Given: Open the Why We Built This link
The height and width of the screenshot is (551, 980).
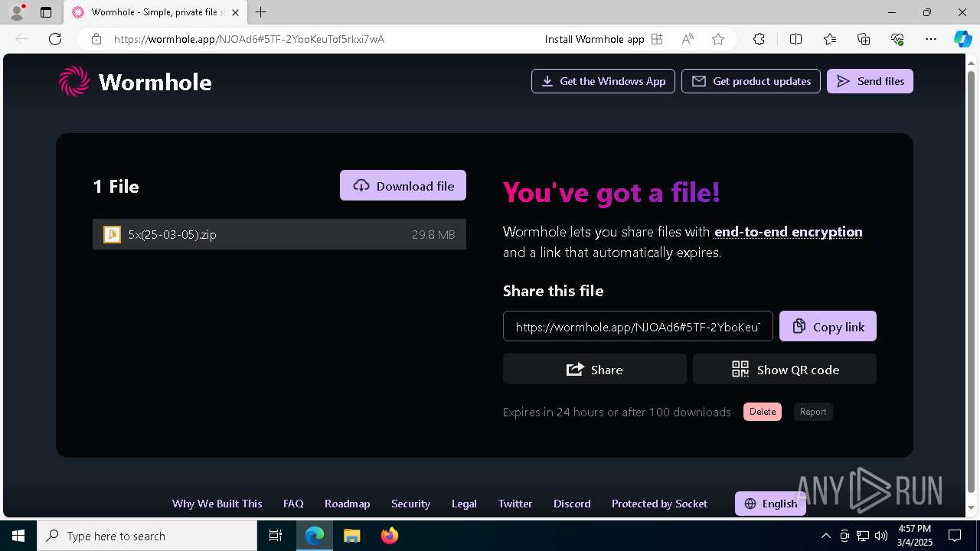Looking at the screenshot, I should click(x=217, y=504).
